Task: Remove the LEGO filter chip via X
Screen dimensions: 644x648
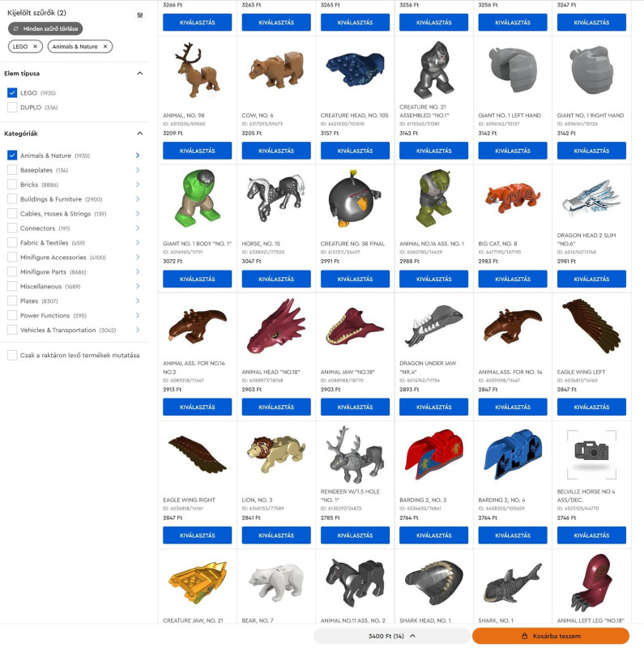Action: tap(35, 46)
